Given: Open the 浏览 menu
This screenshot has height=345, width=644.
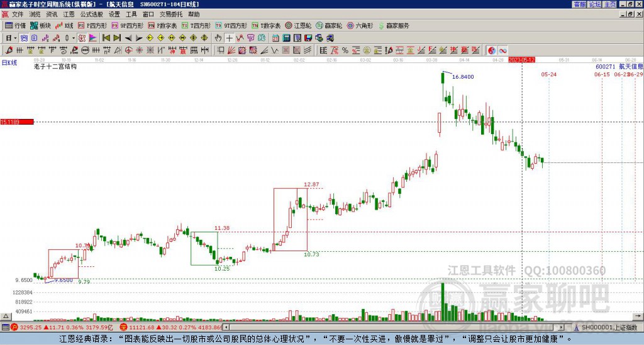Looking at the screenshot, I should (x=35, y=14).
